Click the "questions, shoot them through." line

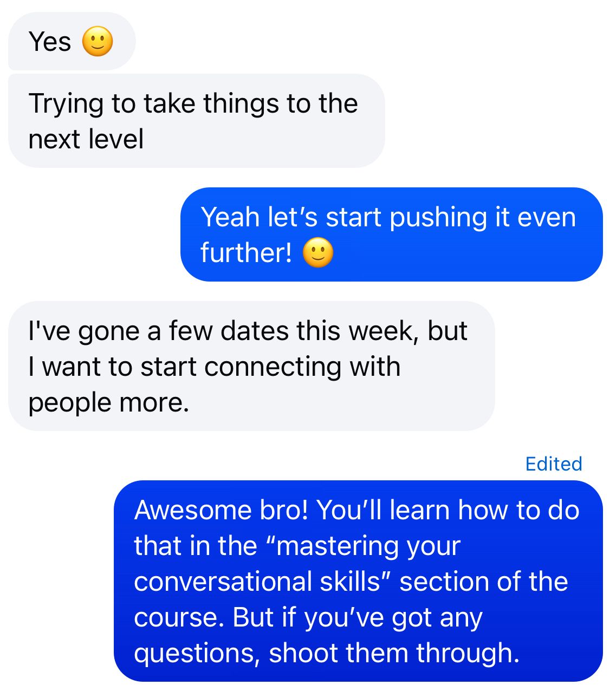[327, 653]
